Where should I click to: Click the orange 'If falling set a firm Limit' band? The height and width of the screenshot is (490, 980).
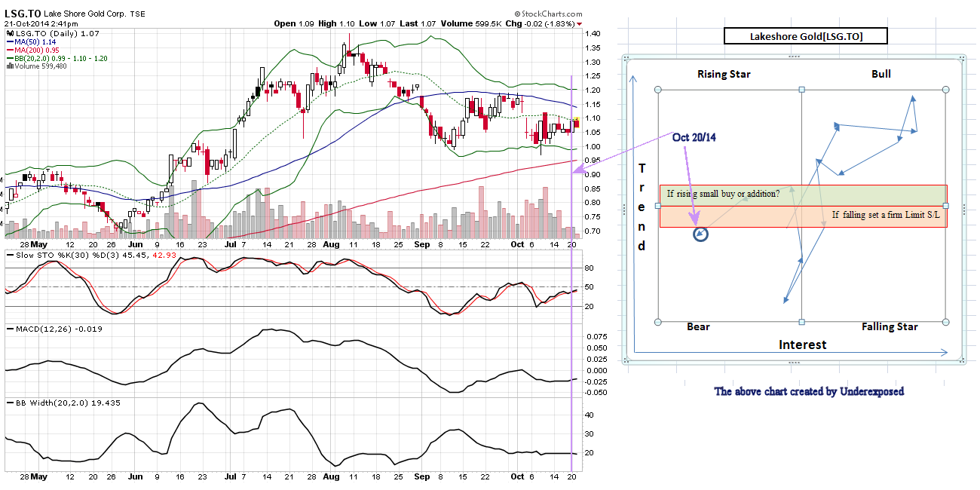tap(803, 217)
